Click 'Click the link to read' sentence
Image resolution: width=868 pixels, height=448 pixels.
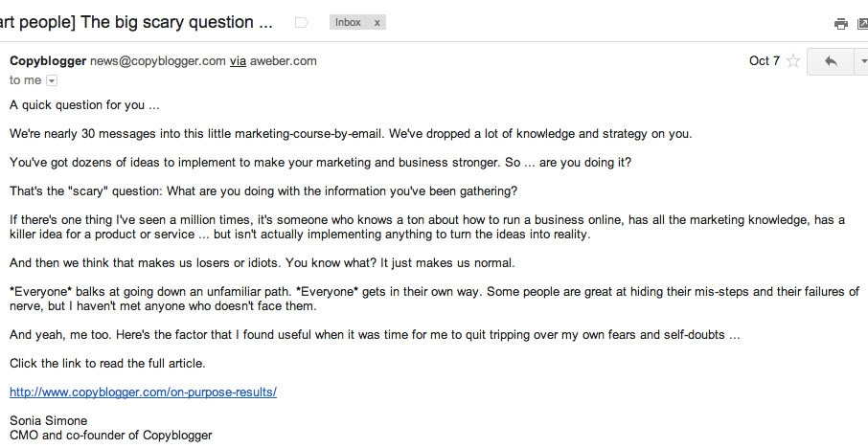(x=107, y=364)
